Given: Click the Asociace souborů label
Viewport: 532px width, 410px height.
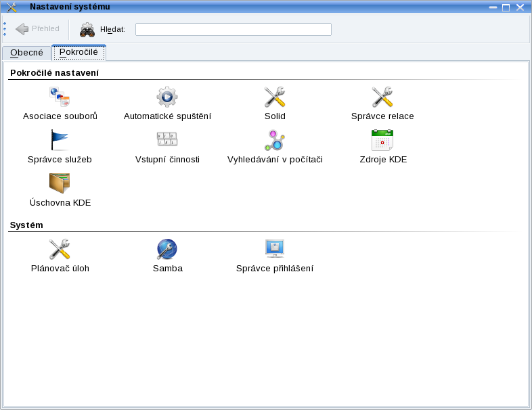Looking at the screenshot, I should (60, 116).
